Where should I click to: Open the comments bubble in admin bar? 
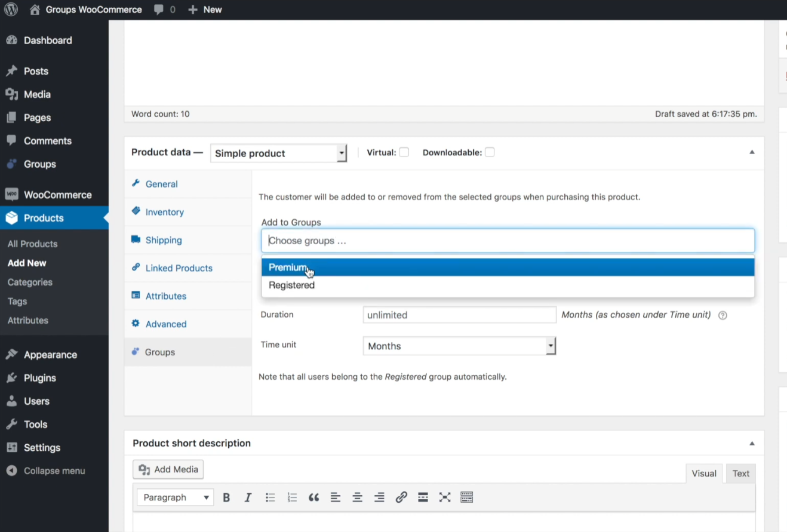point(165,10)
